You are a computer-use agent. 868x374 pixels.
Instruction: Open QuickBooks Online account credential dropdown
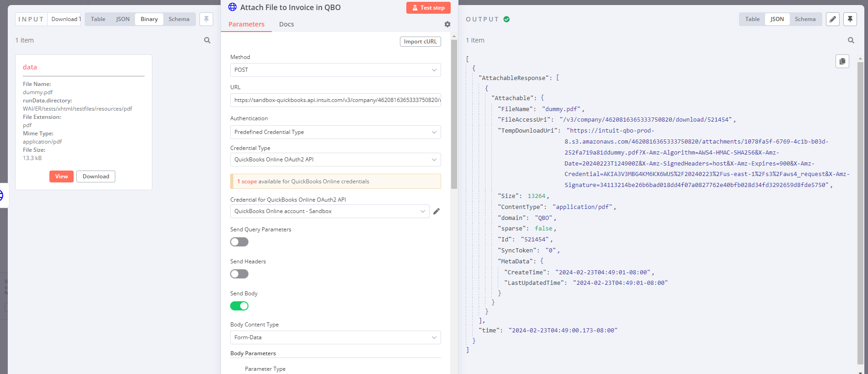tap(329, 211)
